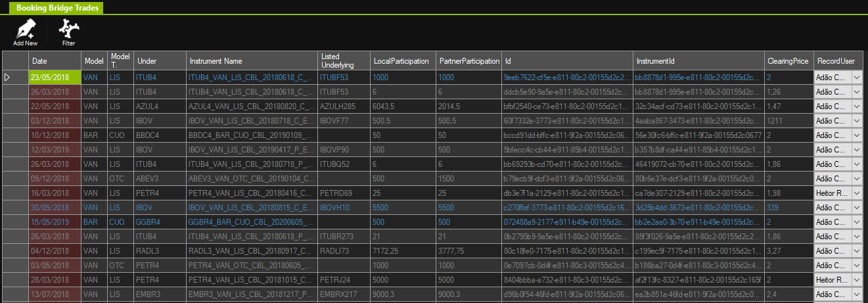868x303 pixels.
Task: Click the LocalParticipation cell 7172,25
Action: [x=403, y=250]
